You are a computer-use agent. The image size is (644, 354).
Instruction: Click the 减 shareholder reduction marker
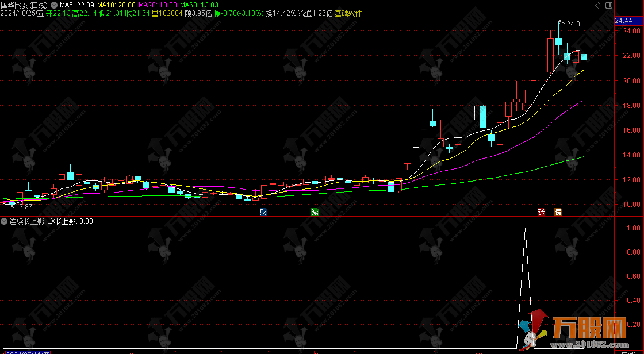[x=315, y=212]
